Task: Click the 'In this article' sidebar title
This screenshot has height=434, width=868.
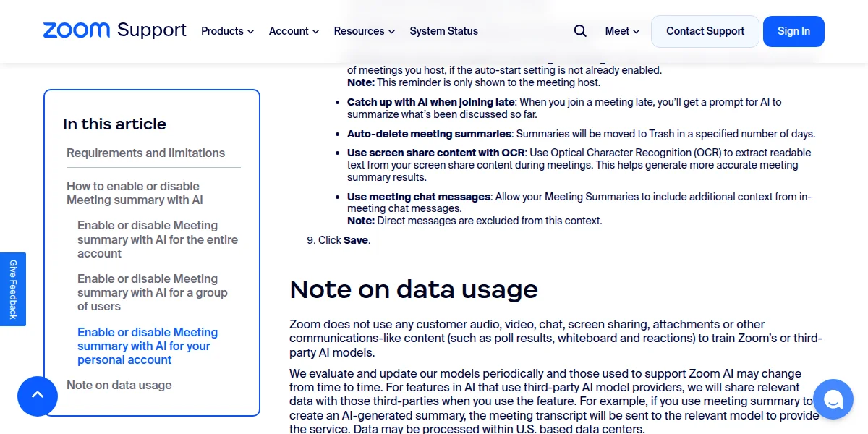Action: click(x=114, y=124)
